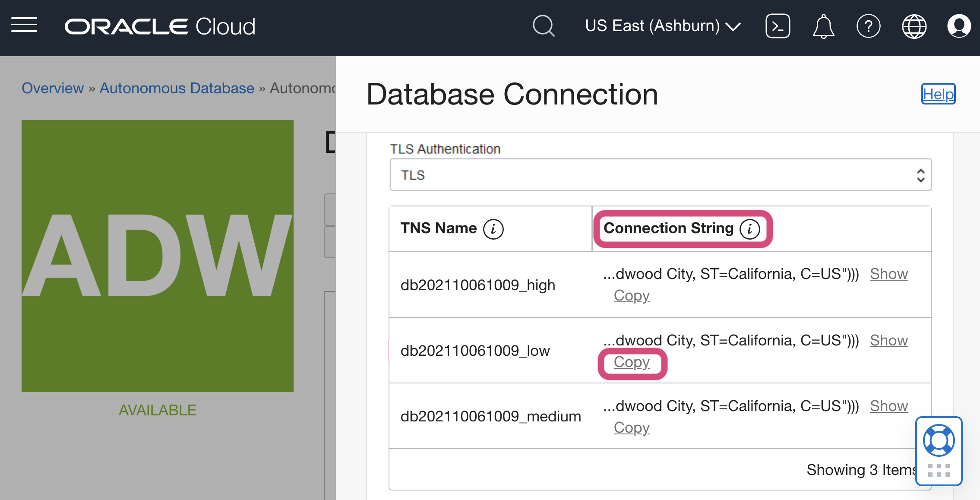This screenshot has width=980, height=500.
Task: Open the hamburger navigation menu
Action: pos(24,25)
